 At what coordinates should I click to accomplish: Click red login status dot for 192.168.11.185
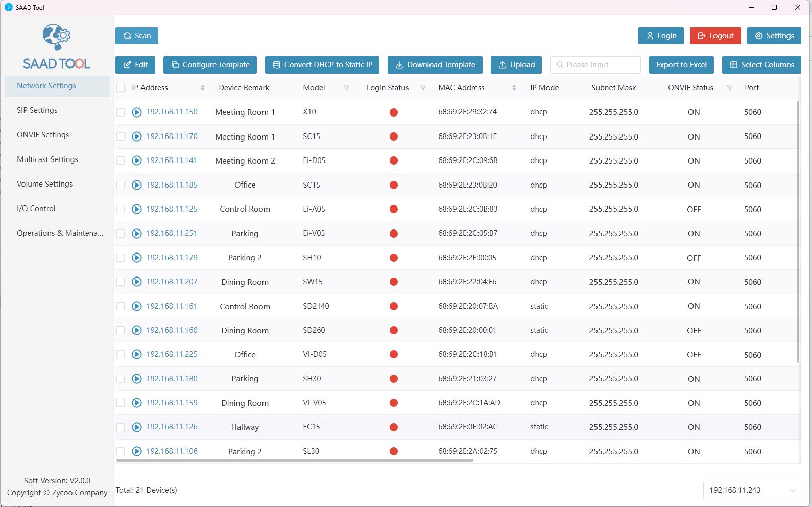(x=394, y=185)
